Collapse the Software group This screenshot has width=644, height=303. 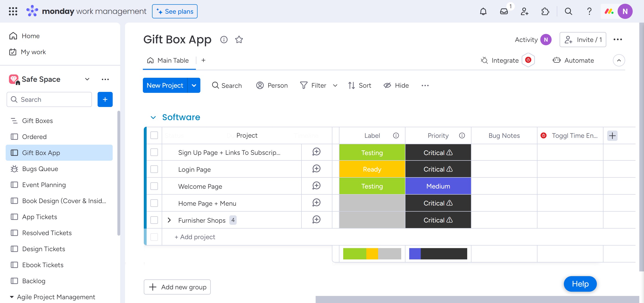point(153,117)
